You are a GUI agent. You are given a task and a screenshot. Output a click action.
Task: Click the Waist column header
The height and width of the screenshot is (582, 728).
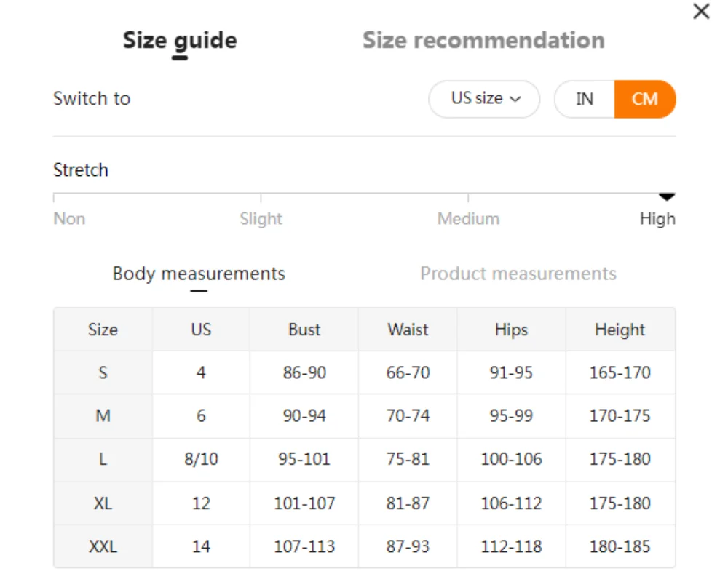click(x=408, y=330)
